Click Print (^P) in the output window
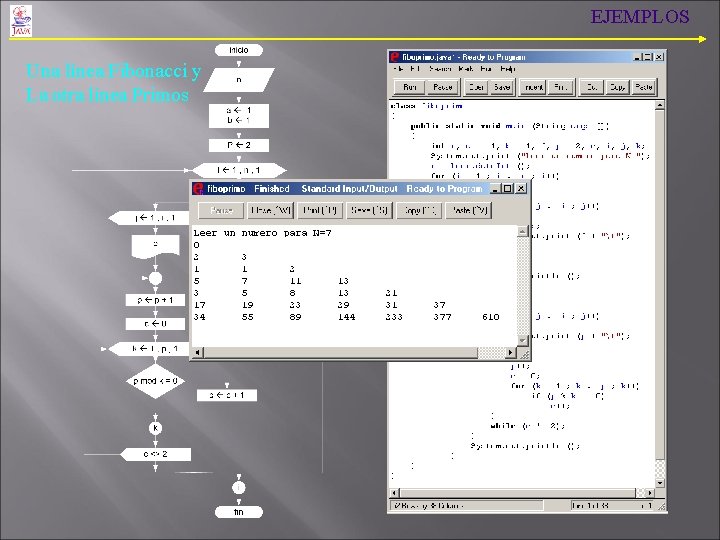Image resolution: width=720 pixels, height=540 pixels. (x=320, y=211)
